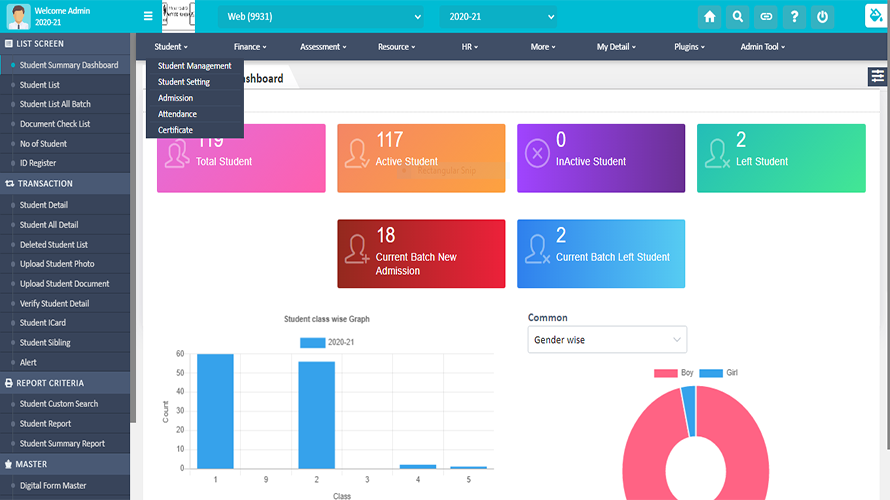Click the power logout icon
The width and height of the screenshot is (890, 500).
(822, 17)
